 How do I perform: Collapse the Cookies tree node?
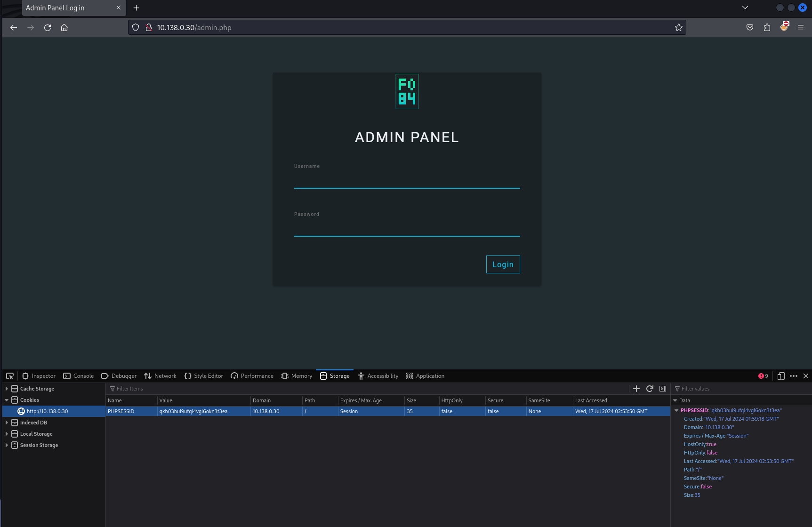click(7, 400)
